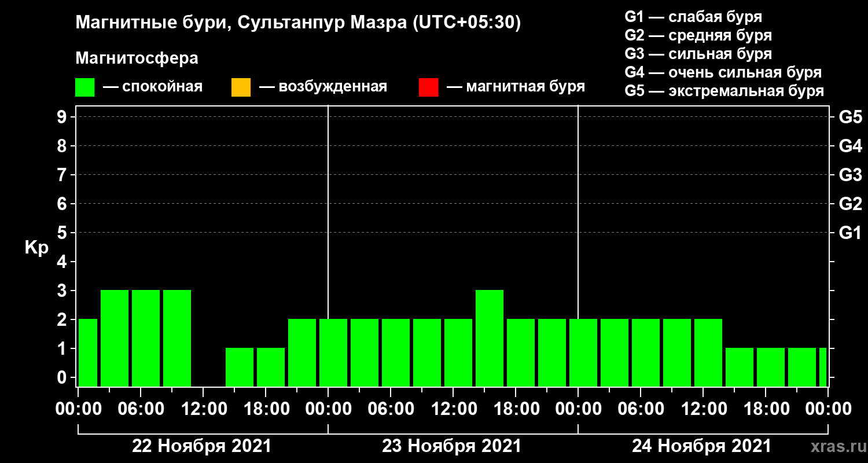Click the 'Kp' axis label

(36, 248)
